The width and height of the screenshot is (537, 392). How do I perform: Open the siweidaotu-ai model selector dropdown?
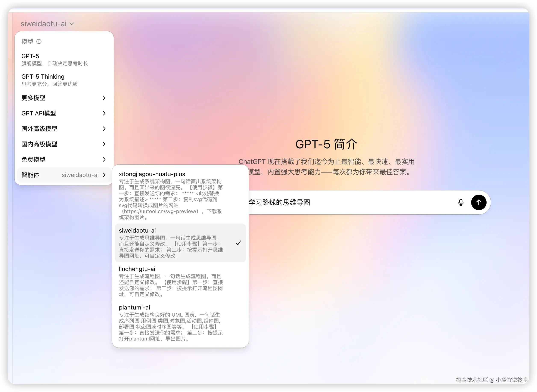tap(47, 24)
